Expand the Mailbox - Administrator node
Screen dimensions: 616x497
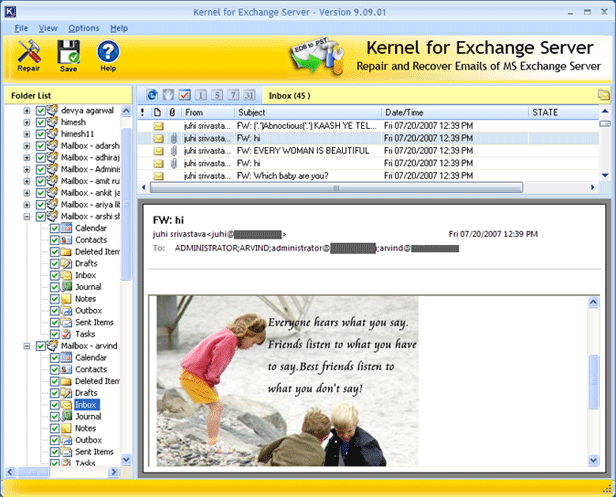pyautogui.click(x=27, y=170)
